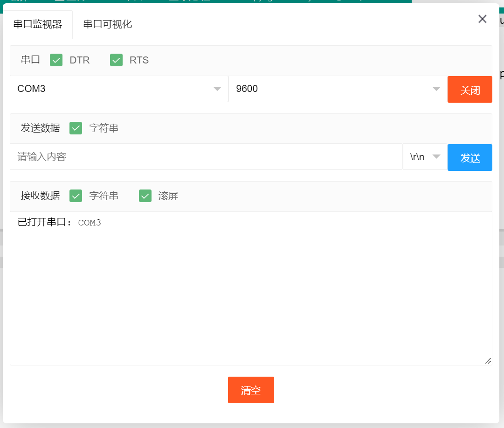Switch to the 串口监视器 tab

[x=38, y=24]
